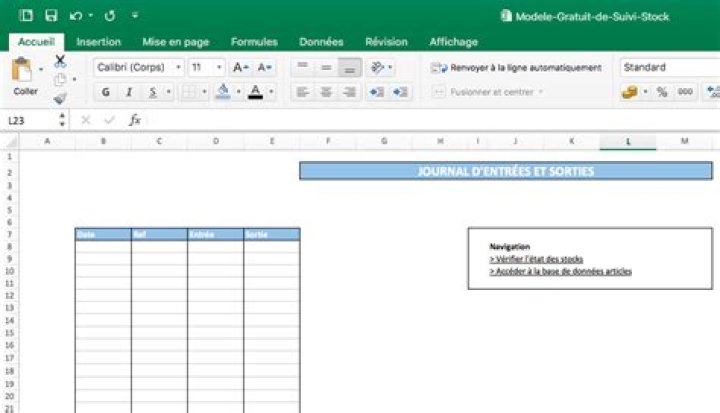
Task: Select column L header
Action: (x=628, y=141)
